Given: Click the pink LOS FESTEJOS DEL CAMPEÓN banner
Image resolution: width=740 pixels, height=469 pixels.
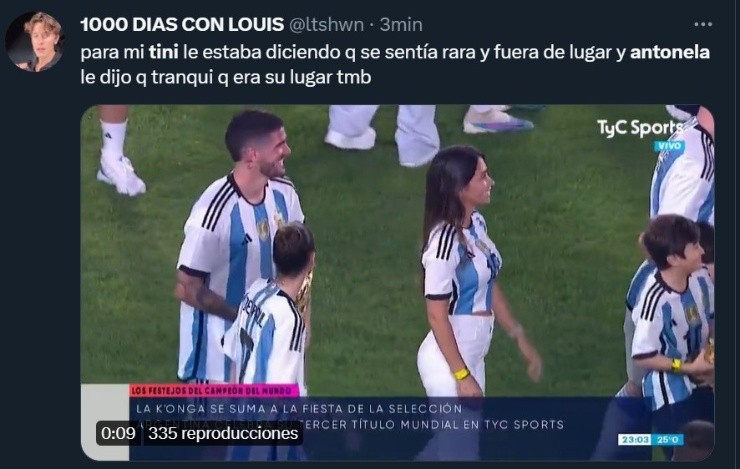Looking at the screenshot, I should click(x=214, y=390).
